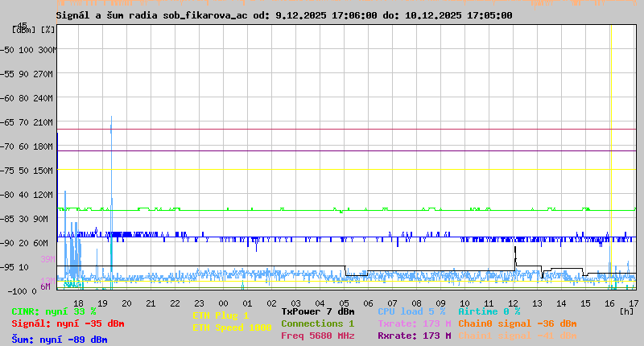Click the '-65' dBm y-axis label
The height and width of the screenshot is (346, 644).
[7, 122]
